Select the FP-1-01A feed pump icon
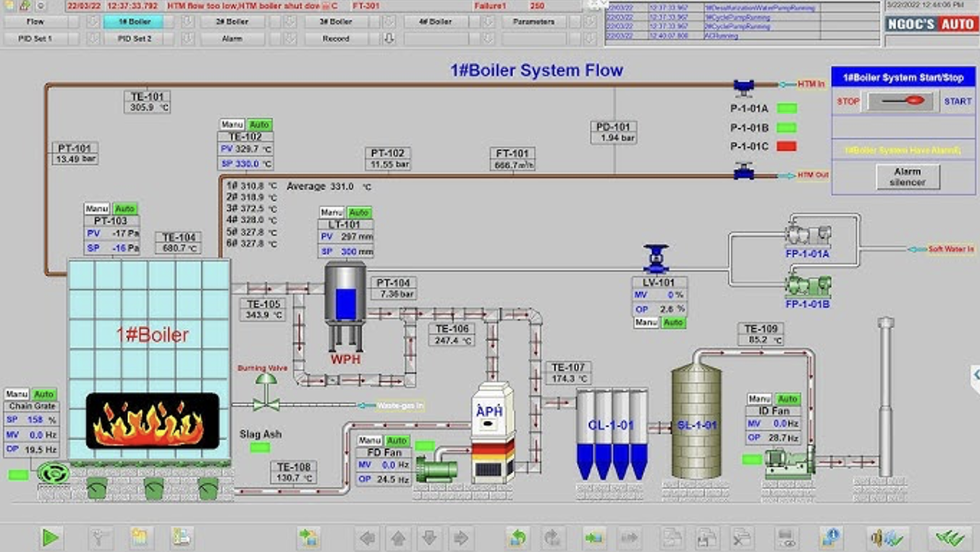The width and height of the screenshot is (980, 552). 808,235
